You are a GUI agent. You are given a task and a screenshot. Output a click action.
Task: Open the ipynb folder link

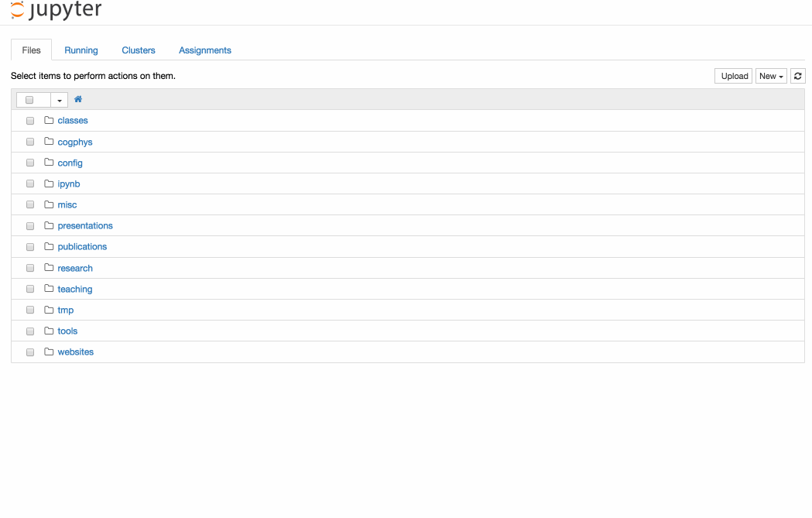tap(69, 184)
